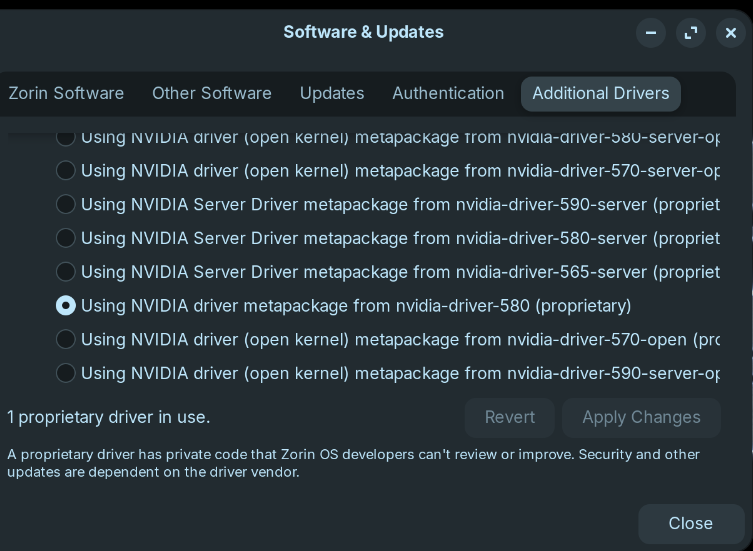This screenshot has width=753, height=551.
Task: Select the Additional Drivers tab
Action: coord(600,93)
